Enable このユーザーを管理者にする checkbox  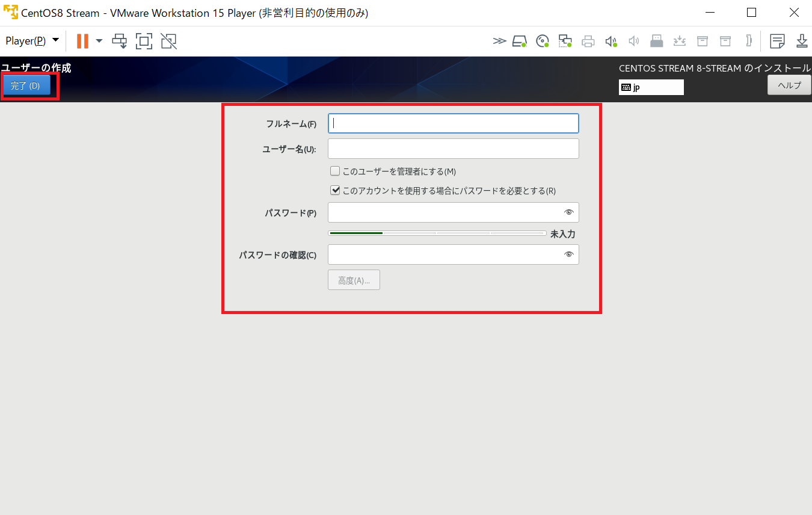[335, 171]
